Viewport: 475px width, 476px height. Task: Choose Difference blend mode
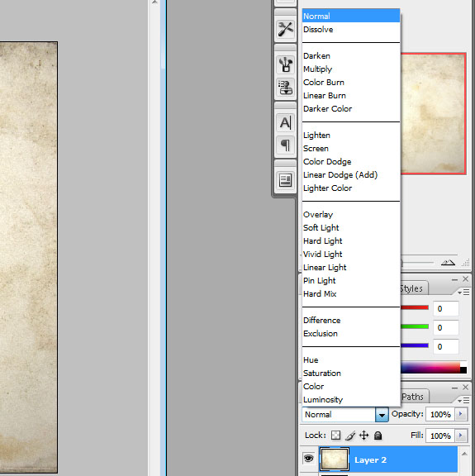[x=351, y=321]
